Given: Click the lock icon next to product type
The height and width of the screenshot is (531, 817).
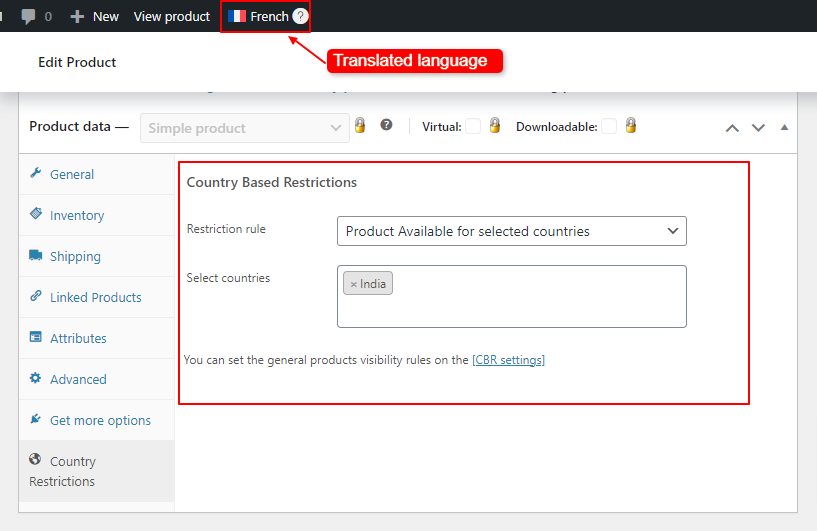Looking at the screenshot, I should click(x=360, y=126).
